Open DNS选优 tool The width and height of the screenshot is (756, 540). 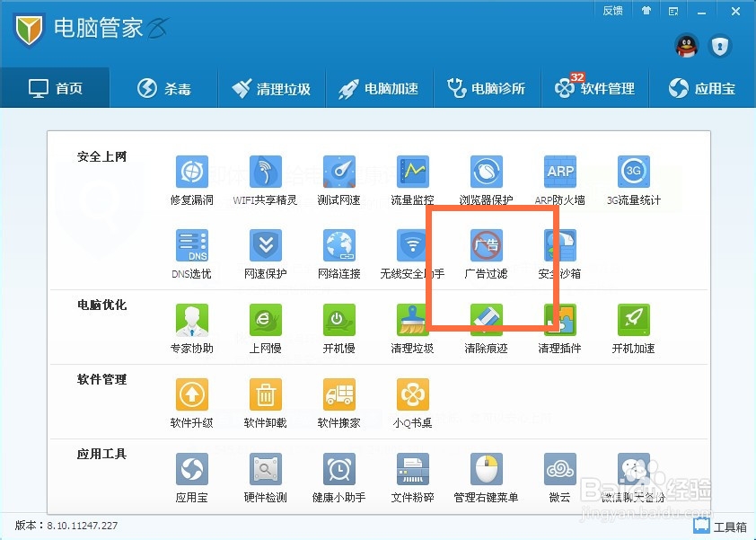(x=192, y=254)
